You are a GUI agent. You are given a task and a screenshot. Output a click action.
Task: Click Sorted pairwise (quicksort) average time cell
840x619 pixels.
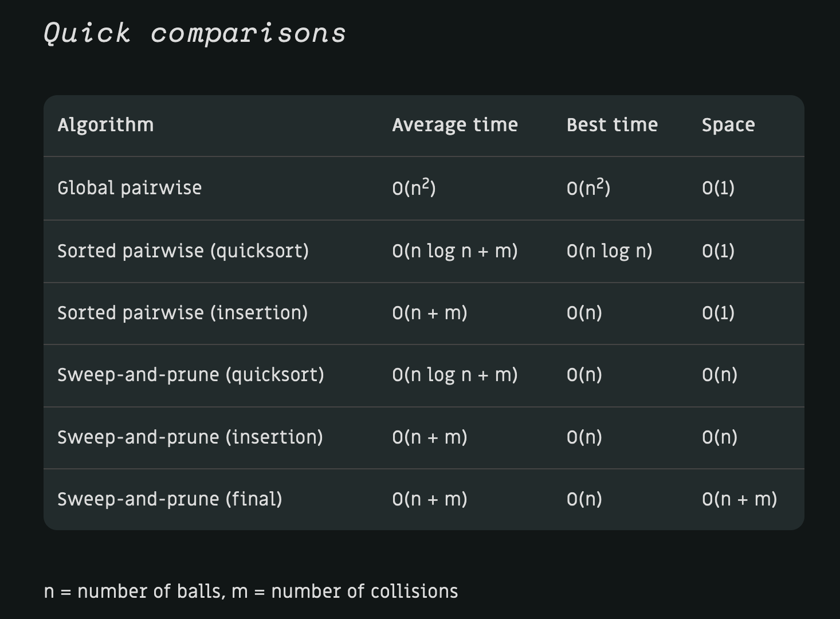(455, 251)
